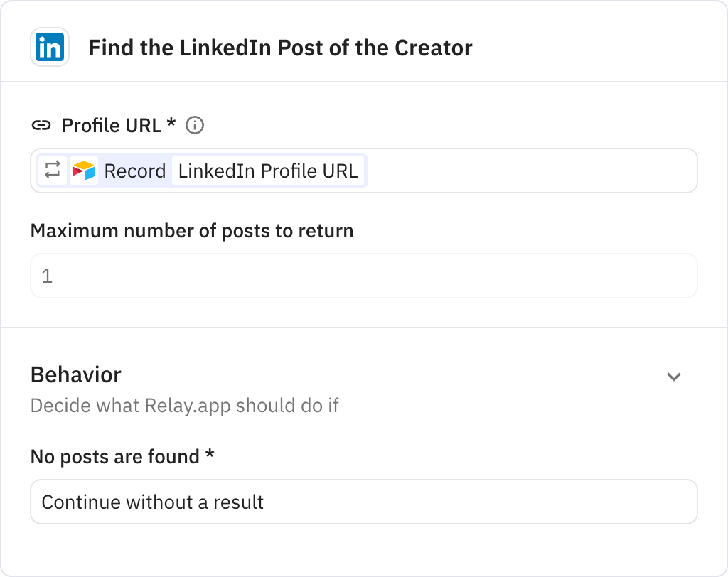Open the 'No posts are found' dropdown
Image resolution: width=728 pixels, height=577 pixels.
click(x=363, y=502)
